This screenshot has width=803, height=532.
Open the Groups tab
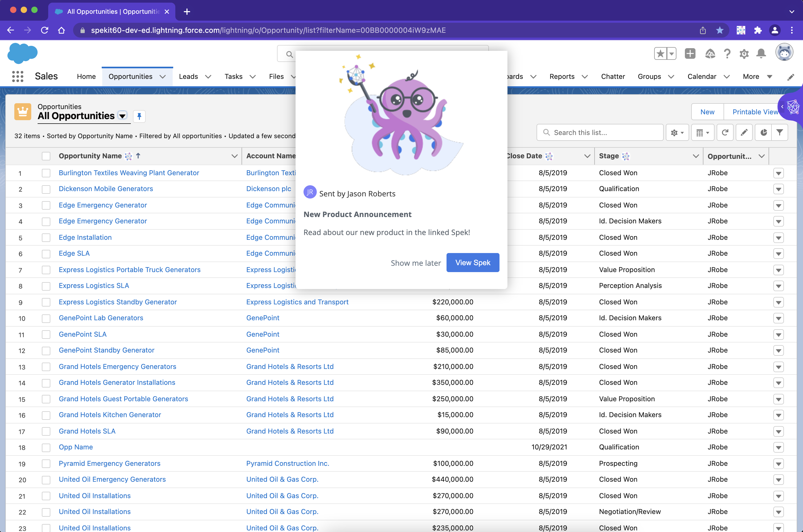coord(649,77)
